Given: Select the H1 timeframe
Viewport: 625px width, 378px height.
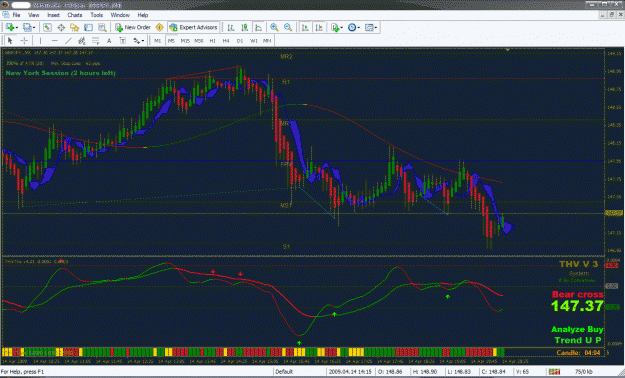Looking at the screenshot, I should [212, 41].
